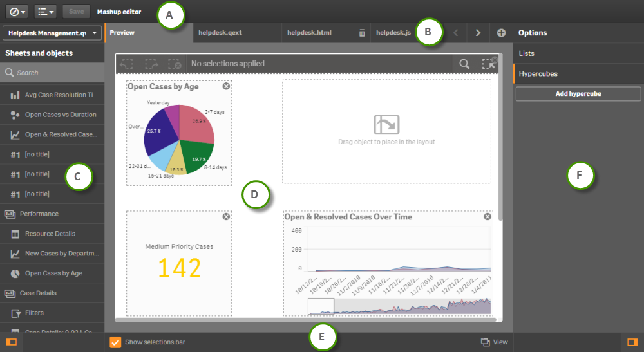Click the Add hypercube button
Image resolution: width=644 pixels, height=352 pixels.
[578, 94]
